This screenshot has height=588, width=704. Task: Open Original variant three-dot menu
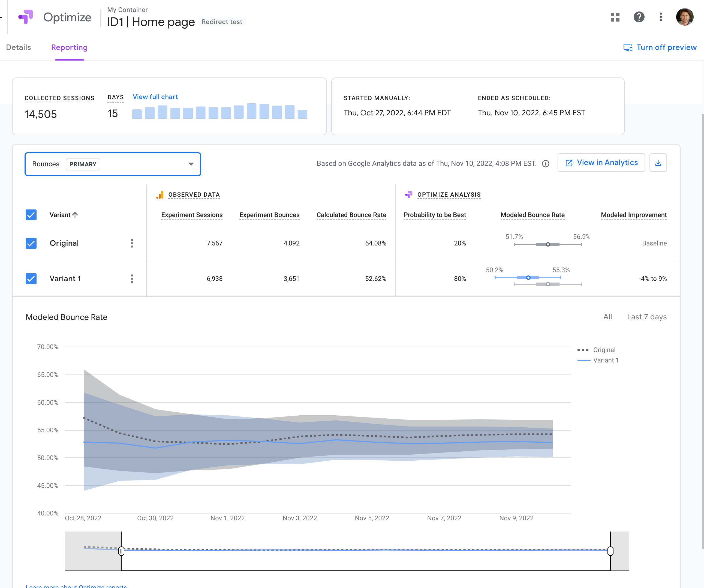132,243
